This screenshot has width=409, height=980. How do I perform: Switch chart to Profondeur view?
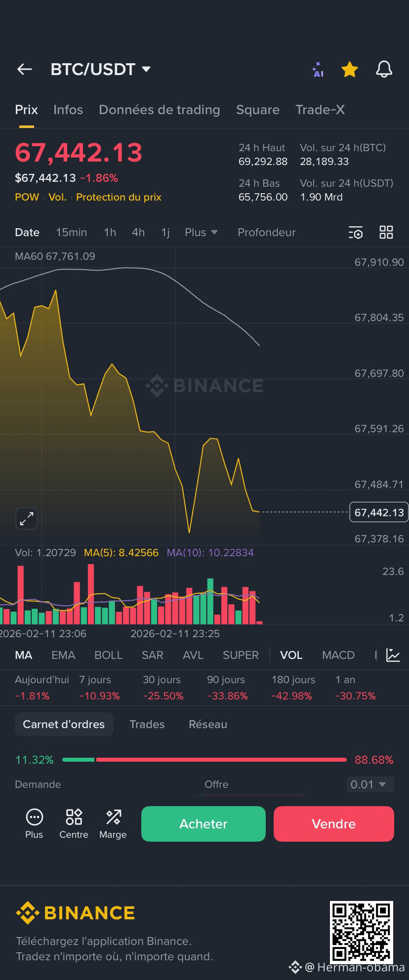click(x=267, y=232)
